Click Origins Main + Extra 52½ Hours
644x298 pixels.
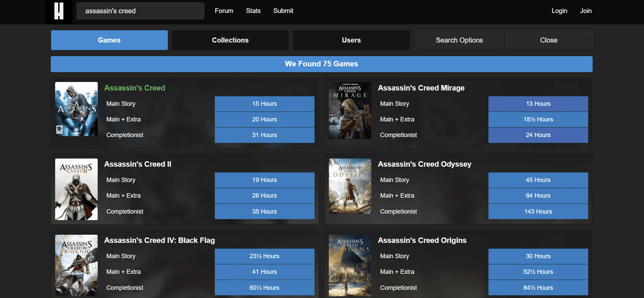coord(538,272)
